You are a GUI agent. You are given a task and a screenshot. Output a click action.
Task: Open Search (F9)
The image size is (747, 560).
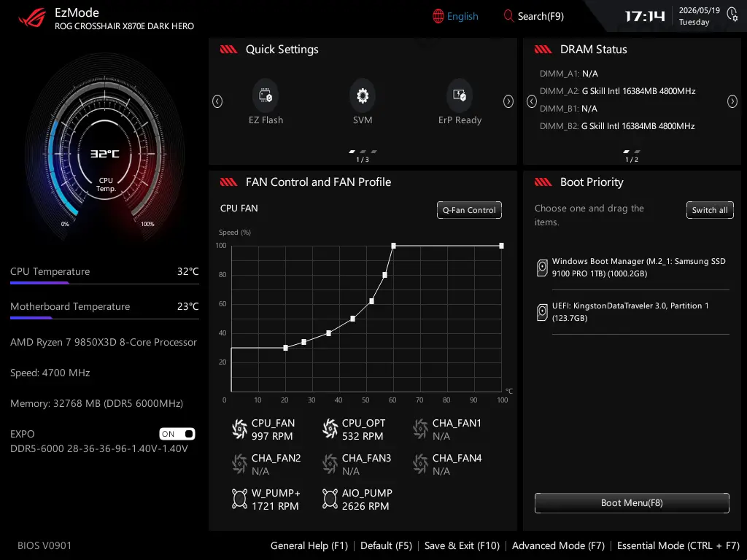[x=533, y=16]
